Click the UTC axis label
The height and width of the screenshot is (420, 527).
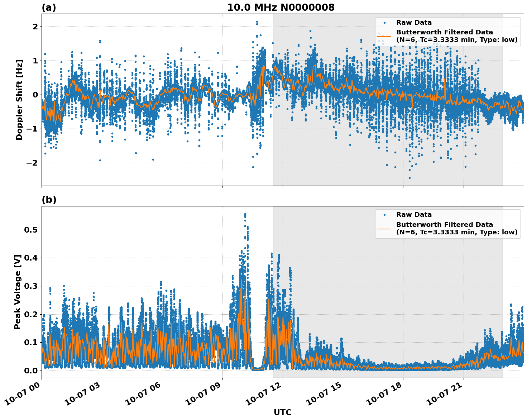coord(282,412)
